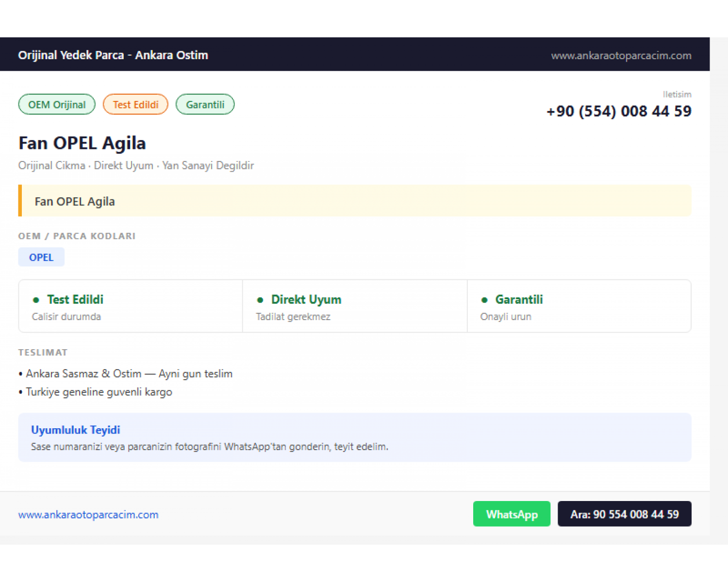
Task: Click the +90 (554) 008 44 59 phone number
Action: (619, 111)
